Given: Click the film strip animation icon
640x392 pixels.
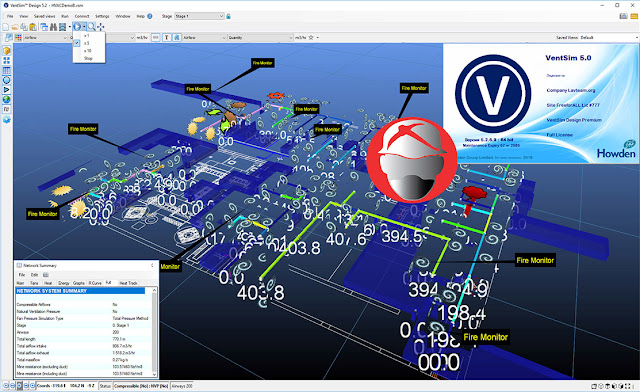Looking at the screenshot, I should pyautogui.click(x=62, y=27).
